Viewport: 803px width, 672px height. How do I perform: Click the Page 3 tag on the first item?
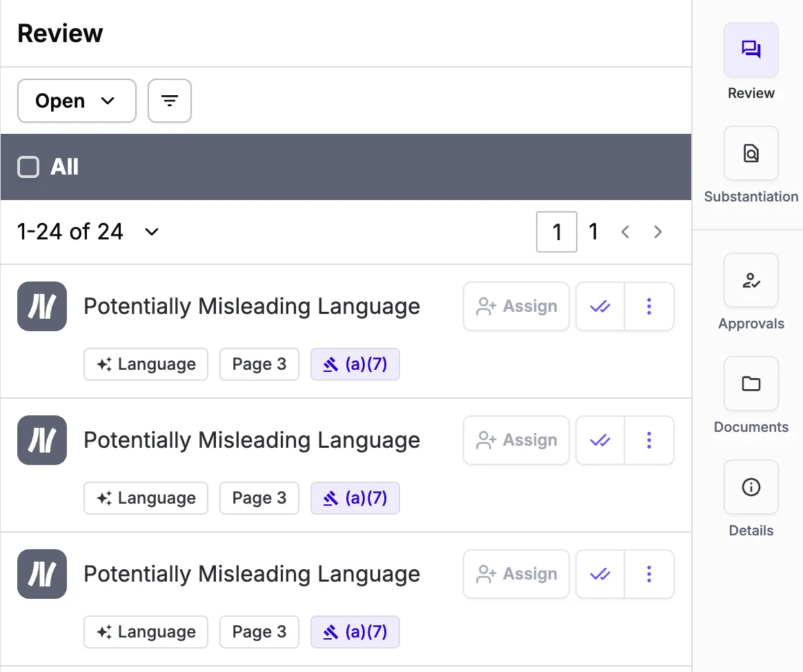point(259,364)
